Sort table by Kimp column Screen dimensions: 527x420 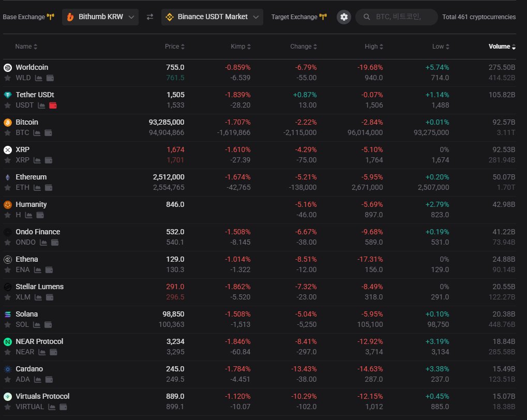pos(240,47)
